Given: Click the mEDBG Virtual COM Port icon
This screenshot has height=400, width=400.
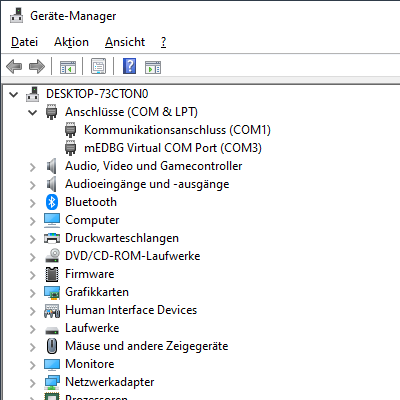Looking at the screenshot, I should pos(70,148).
